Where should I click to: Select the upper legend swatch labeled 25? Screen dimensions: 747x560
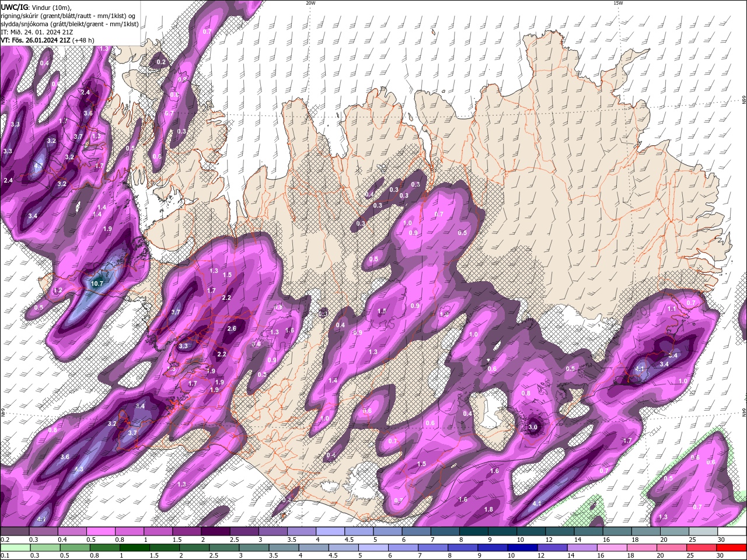704,531
